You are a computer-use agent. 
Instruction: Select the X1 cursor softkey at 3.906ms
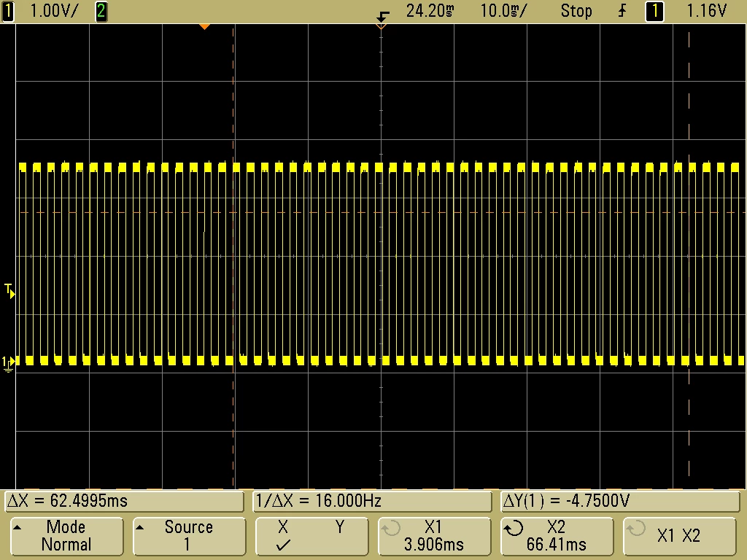(x=434, y=536)
